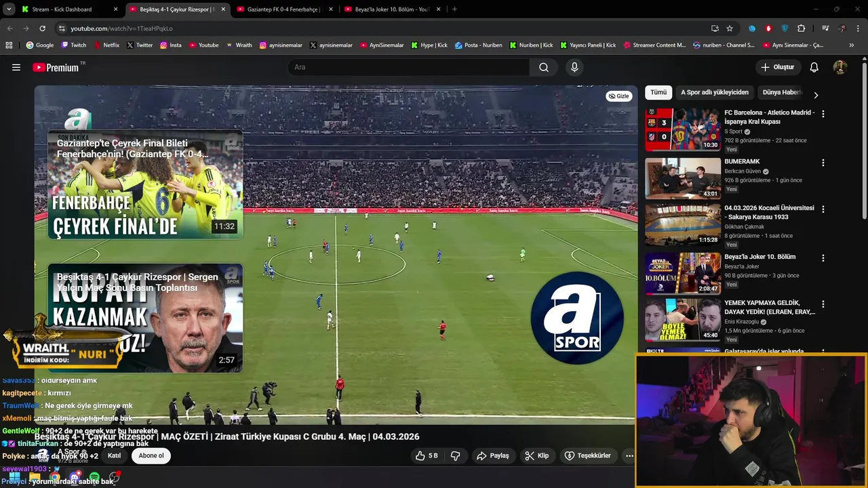Click the YouTube page vertical scrollbar
This screenshot has width=868, height=488.
[864, 142]
